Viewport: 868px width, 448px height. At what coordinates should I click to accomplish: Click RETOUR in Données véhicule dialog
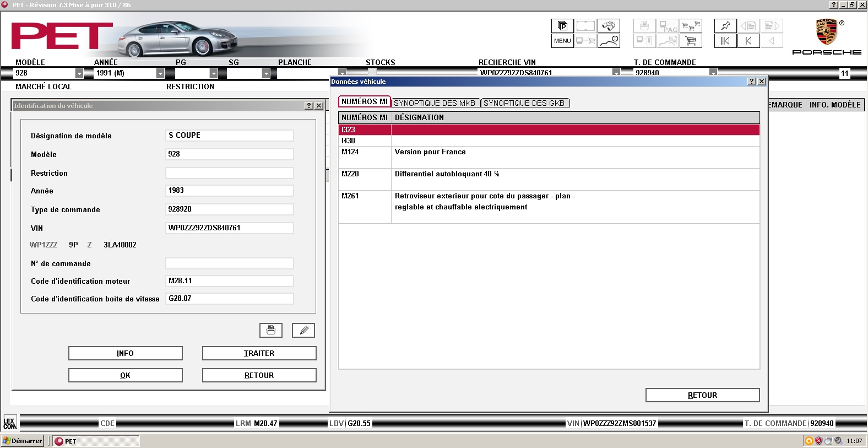pyautogui.click(x=703, y=395)
